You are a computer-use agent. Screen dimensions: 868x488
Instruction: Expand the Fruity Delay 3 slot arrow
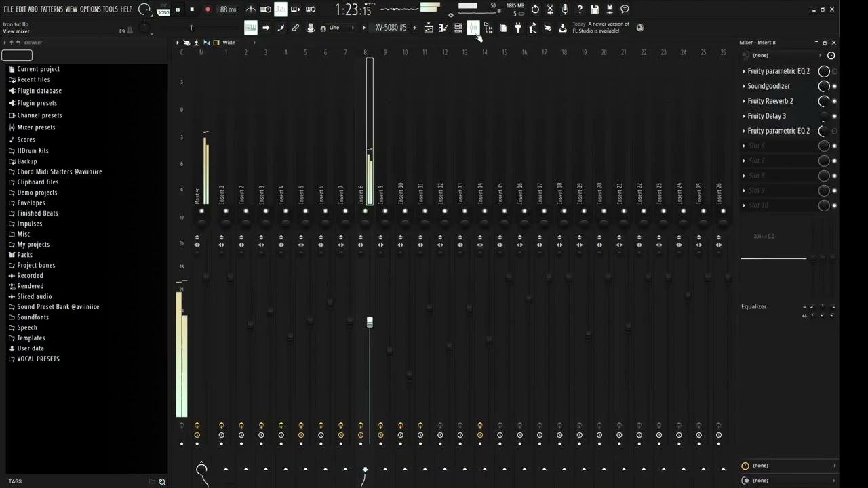click(744, 116)
